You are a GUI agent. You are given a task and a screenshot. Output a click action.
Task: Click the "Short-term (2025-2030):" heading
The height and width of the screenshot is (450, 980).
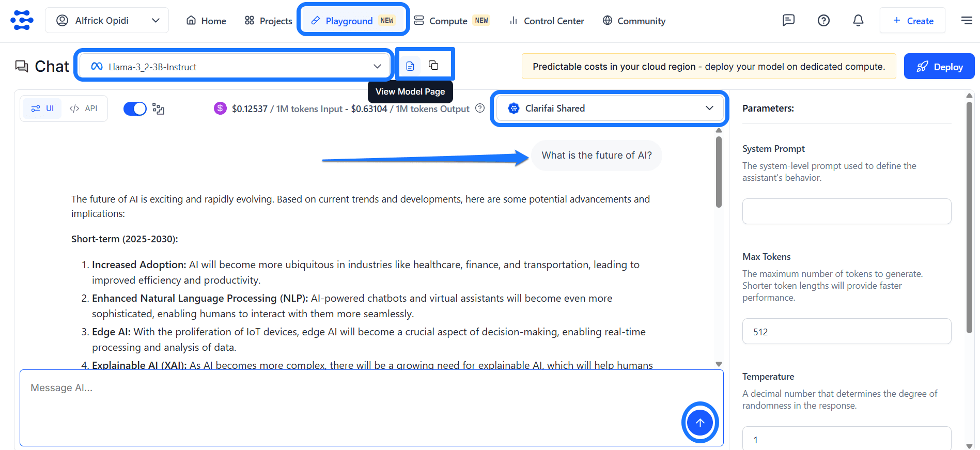tap(125, 239)
